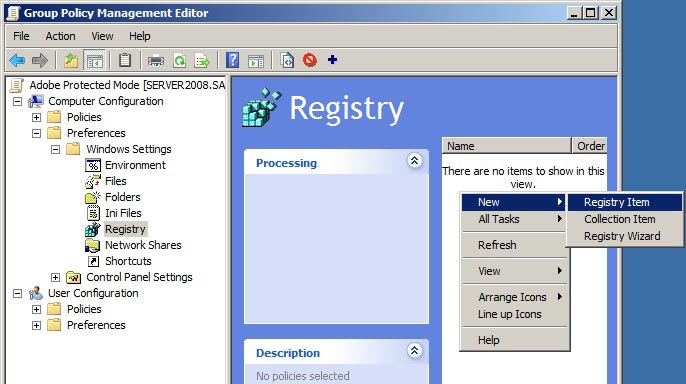This screenshot has width=686, height=384.
Task: Select Line up Icons in context menu
Action: [x=514, y=314]
